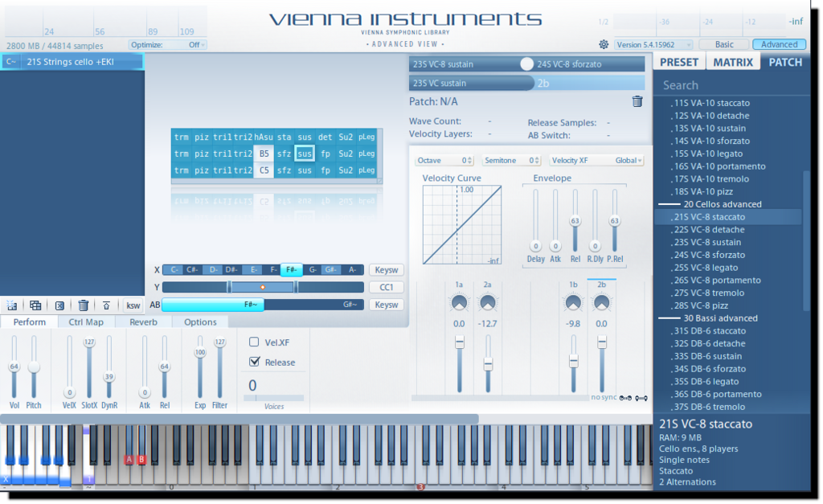This screenshot has width=823, height=504.
Task: Switch to the Ctrl Map tab
Action: 86,322
